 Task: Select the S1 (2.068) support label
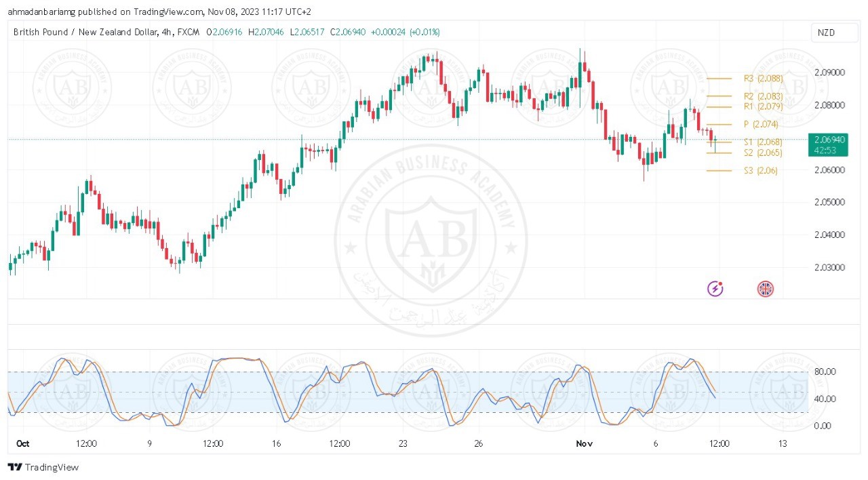point(763,142)
